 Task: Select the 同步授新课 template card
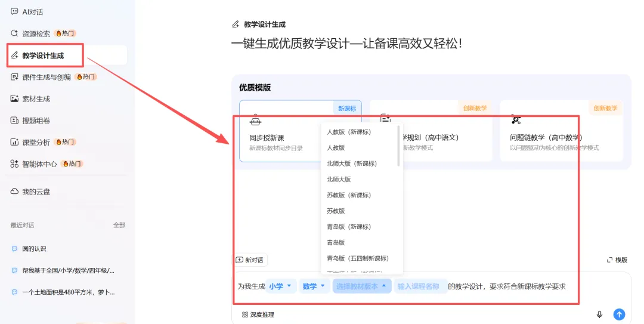300,131
